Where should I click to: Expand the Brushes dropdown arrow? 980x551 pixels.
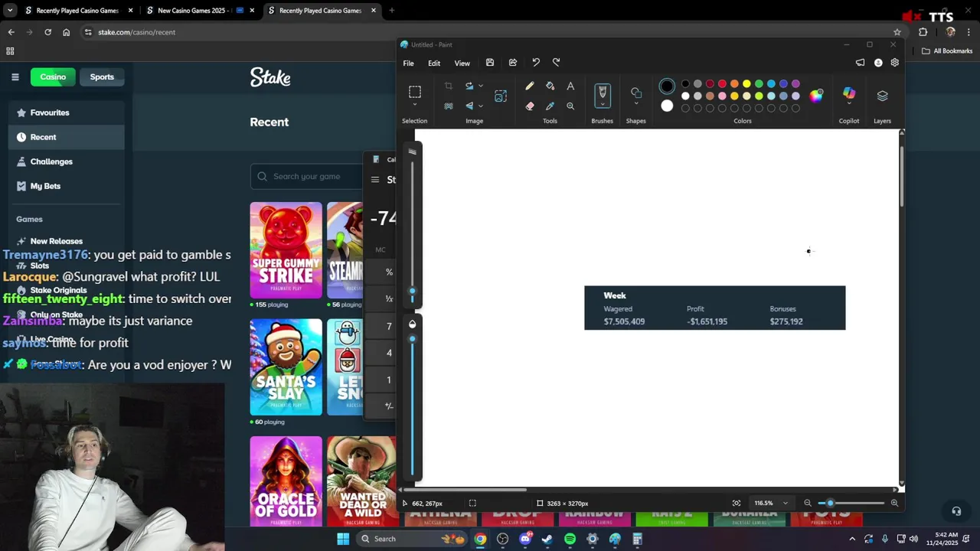tap(602, 103)
